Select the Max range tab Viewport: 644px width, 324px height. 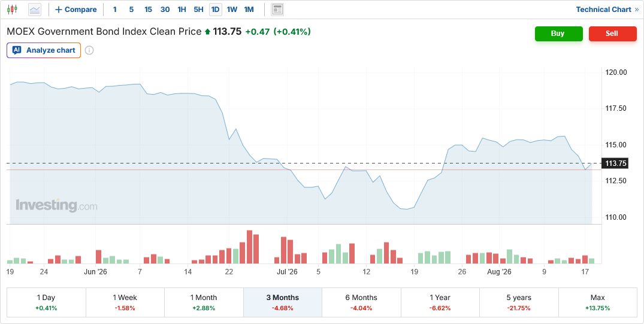click(x=598, y=302)
